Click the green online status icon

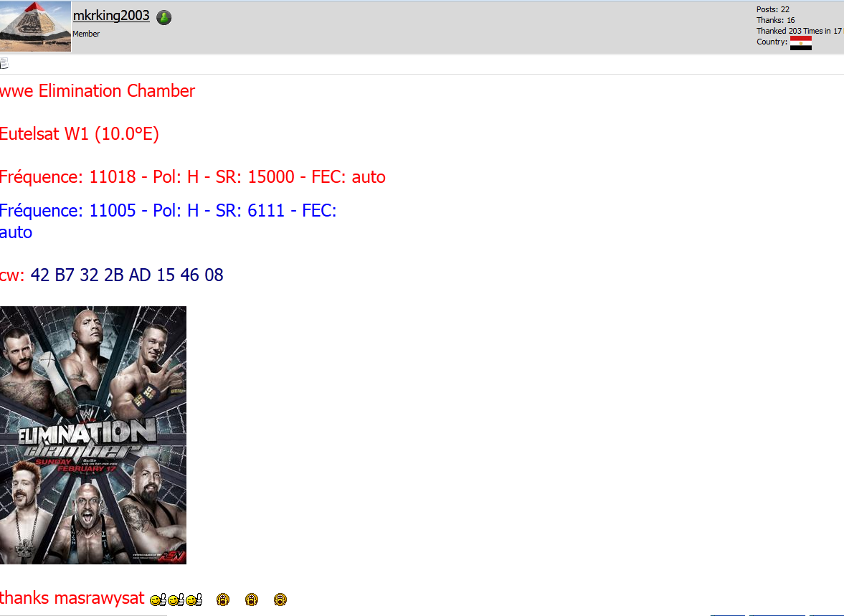(x=164, y=18)
